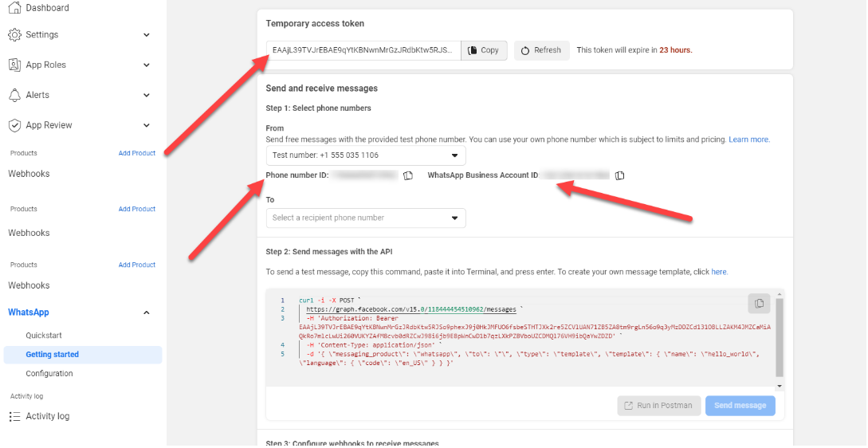
Task: Expand the App Roles chevron
Action: click(147, 65)
